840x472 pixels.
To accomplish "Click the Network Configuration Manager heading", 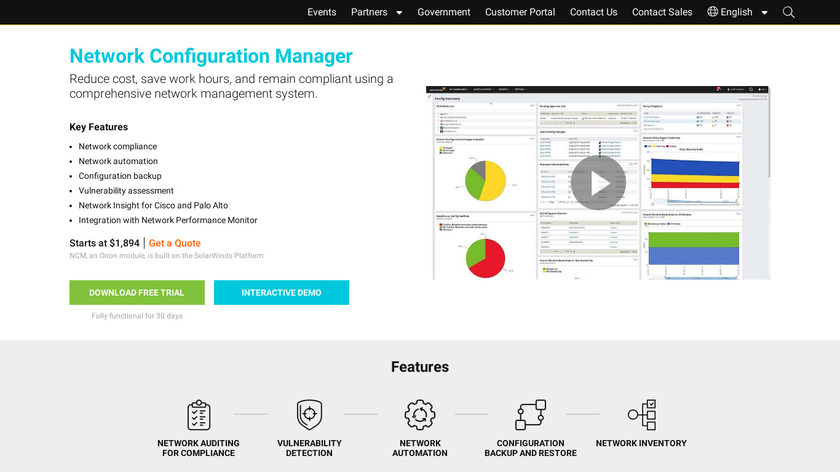I will tap(211, 56).
